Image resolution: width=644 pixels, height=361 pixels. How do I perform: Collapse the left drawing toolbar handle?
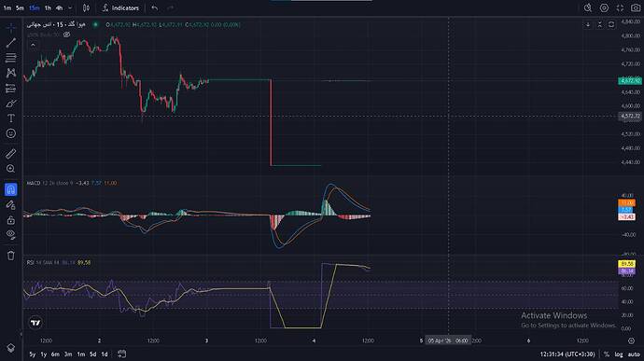pos(21,334)
